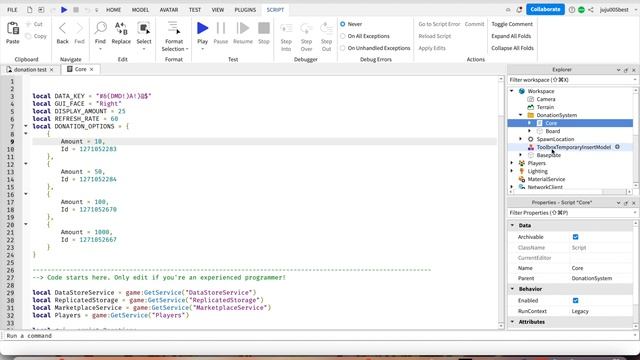The height and width of the screenshot is (360, 640).
Task: Select Terrain in the Explorer
Action: pos(545,107)
